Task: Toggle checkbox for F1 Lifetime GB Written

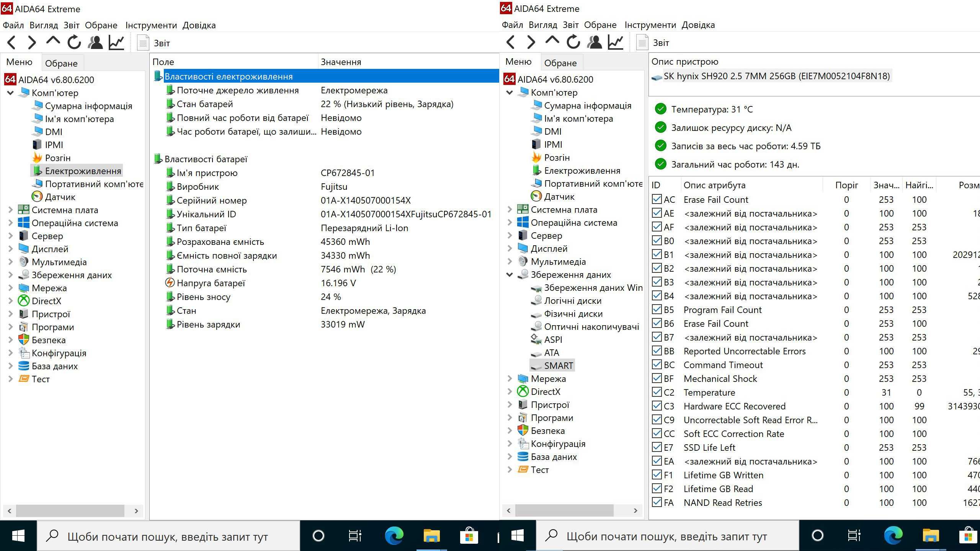Action: pyautogui.click(x=657, y=474)
